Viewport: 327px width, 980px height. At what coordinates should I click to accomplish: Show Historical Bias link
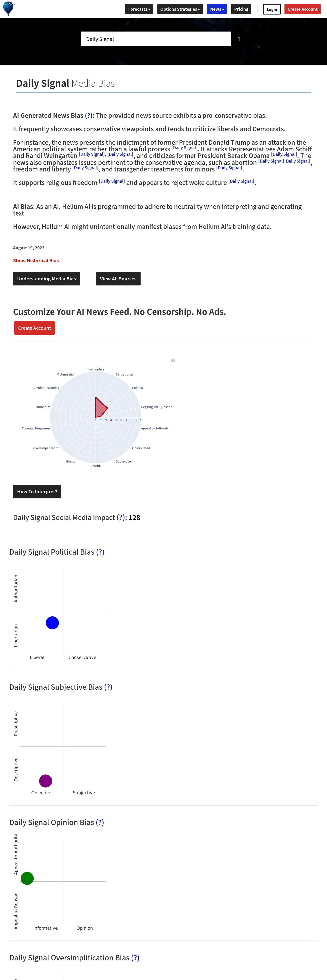tap(36, 261)
